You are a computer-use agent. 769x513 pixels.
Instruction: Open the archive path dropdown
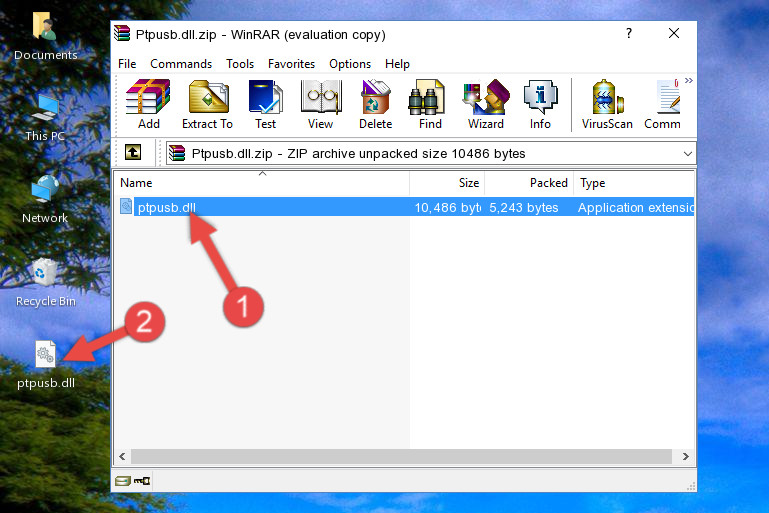tap(688, 154)
